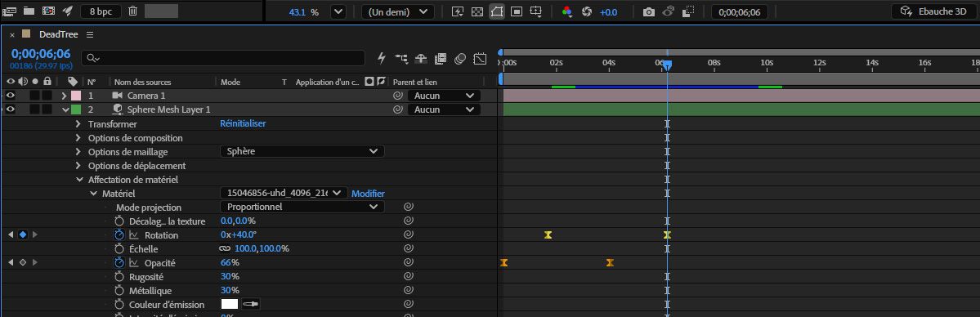Click the Réinitialiser link
980x317 pixels.
[243, 124]
